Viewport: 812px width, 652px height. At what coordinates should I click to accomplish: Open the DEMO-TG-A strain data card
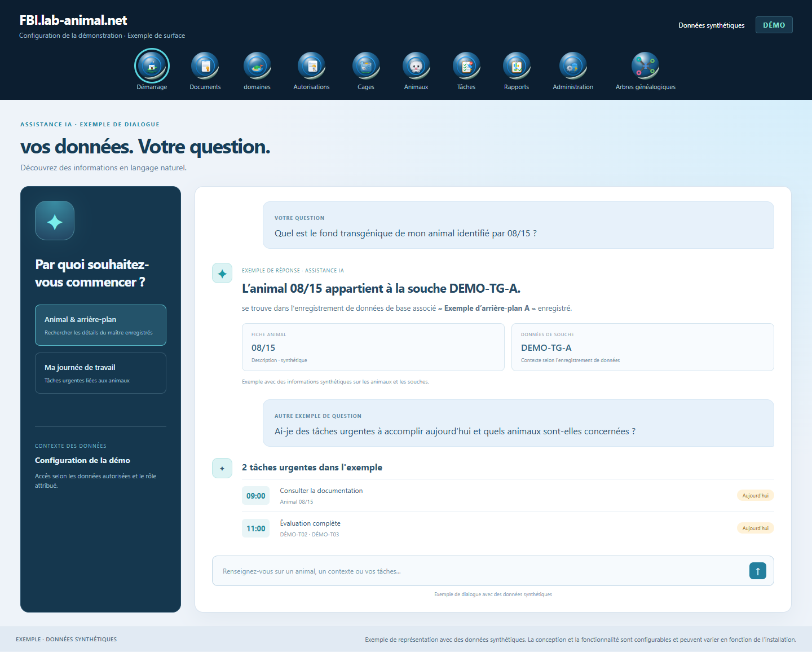[643, 347]
